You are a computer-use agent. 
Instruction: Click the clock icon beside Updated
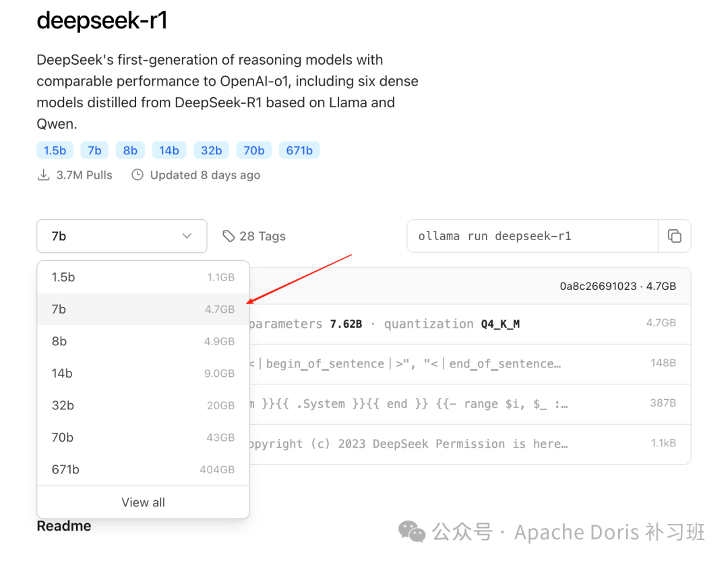(138, 175)
